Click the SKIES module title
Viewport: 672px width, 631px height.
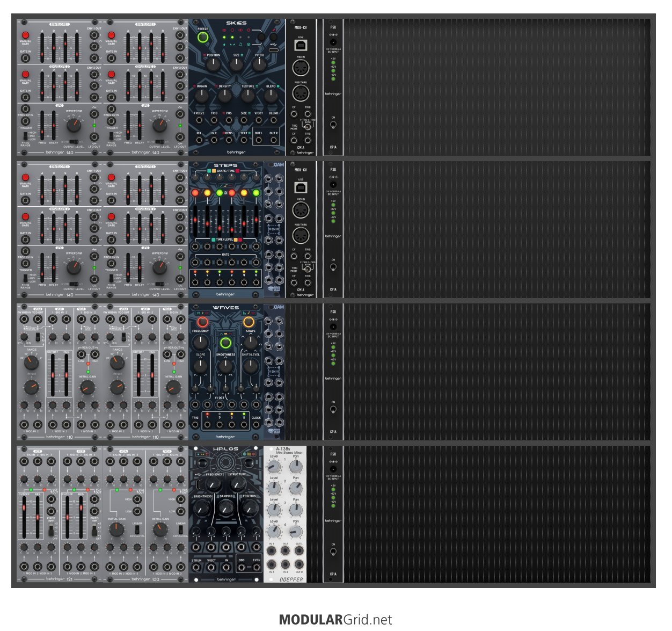click(x=237, y=23)
